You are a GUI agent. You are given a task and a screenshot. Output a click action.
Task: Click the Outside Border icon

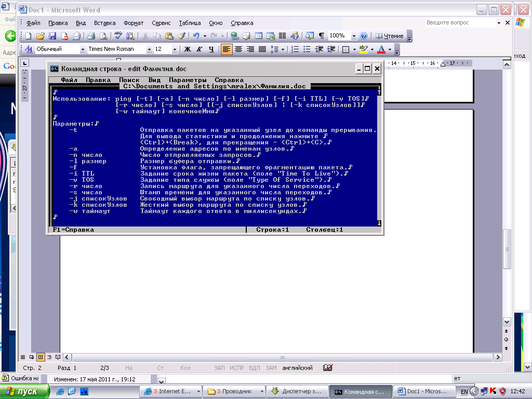345,49
